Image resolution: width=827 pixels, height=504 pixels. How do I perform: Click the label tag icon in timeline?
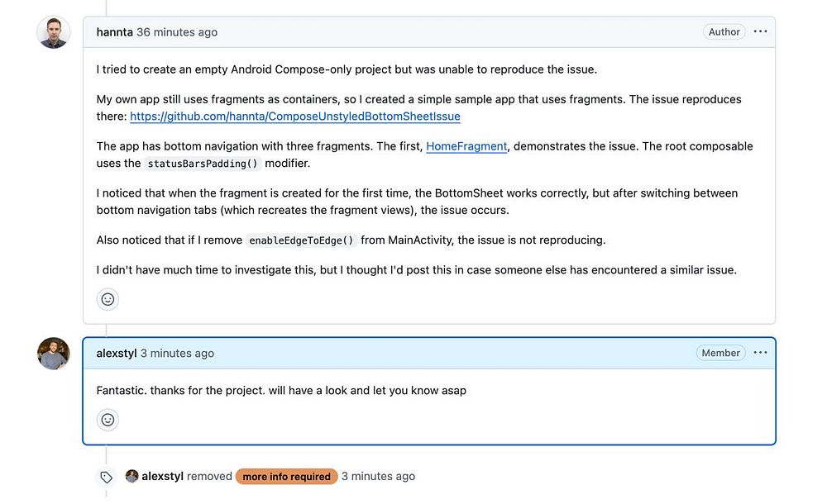pyautogui.click(x=106, y=477)
